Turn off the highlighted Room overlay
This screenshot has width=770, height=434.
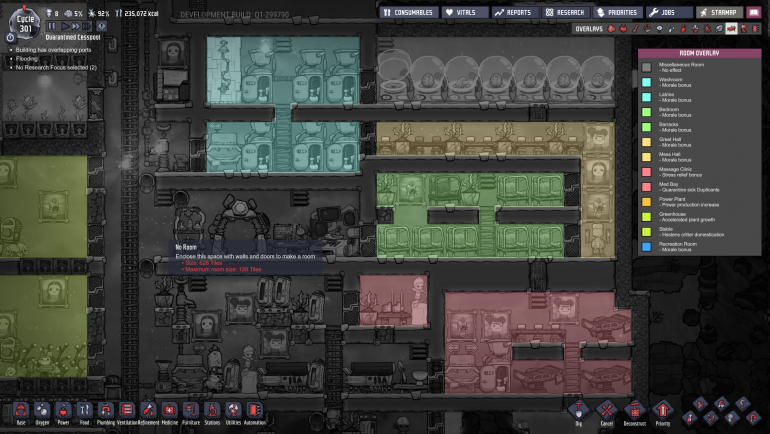pyautogui.click(x=731, y=29)
